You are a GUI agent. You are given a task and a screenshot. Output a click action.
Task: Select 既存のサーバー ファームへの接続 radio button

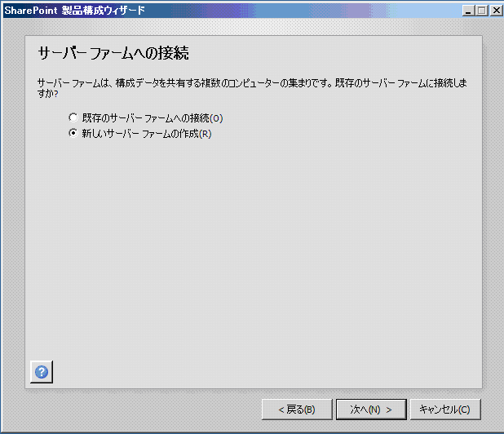point(73,117)
